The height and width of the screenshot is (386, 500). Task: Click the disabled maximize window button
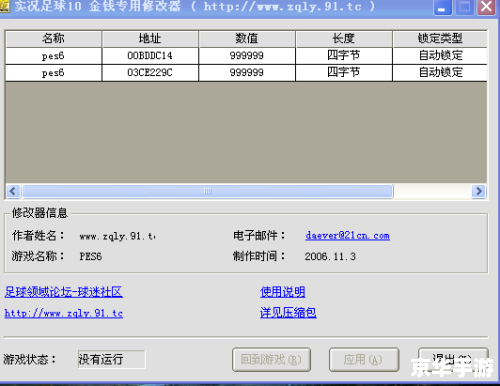click(464, 7)
